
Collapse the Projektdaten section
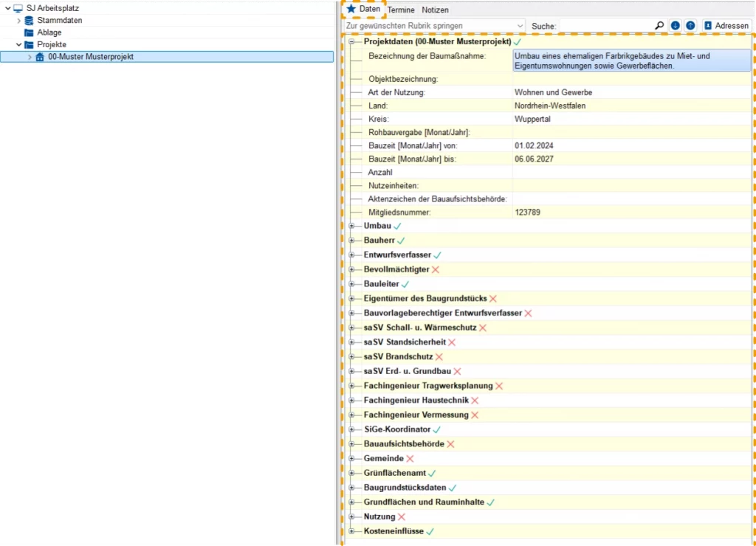click(352, 43)
